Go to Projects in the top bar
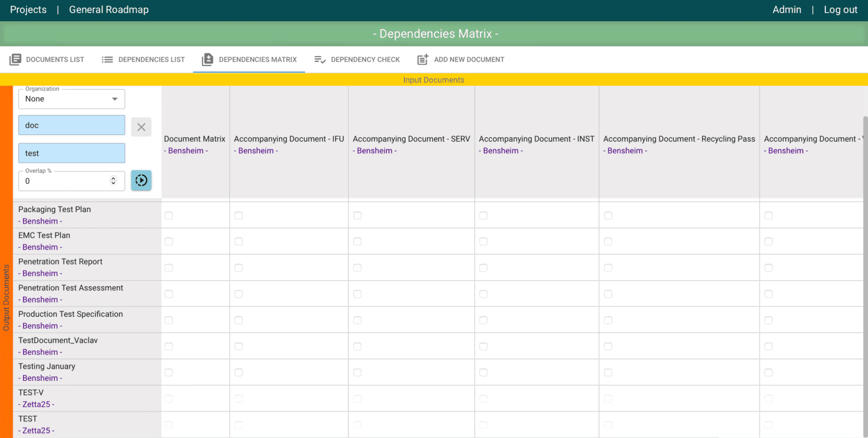The height and width of the screenshot is (438, 868). click(28, 10)
